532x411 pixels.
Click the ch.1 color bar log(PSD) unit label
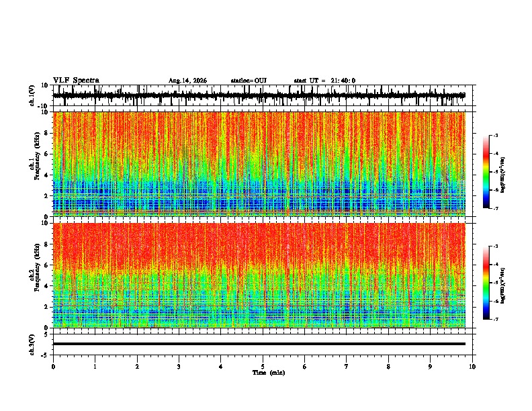[x=503, y=175]
